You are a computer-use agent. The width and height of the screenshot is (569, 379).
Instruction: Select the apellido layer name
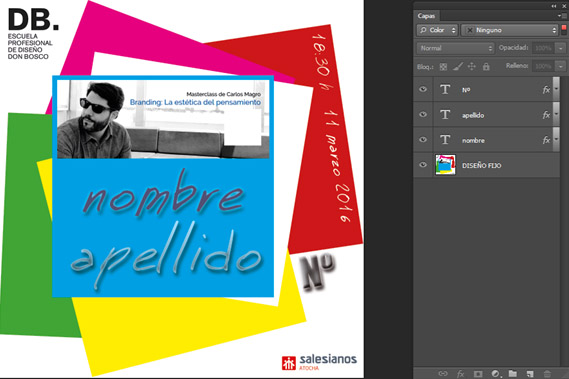click(x=473, y=115)
